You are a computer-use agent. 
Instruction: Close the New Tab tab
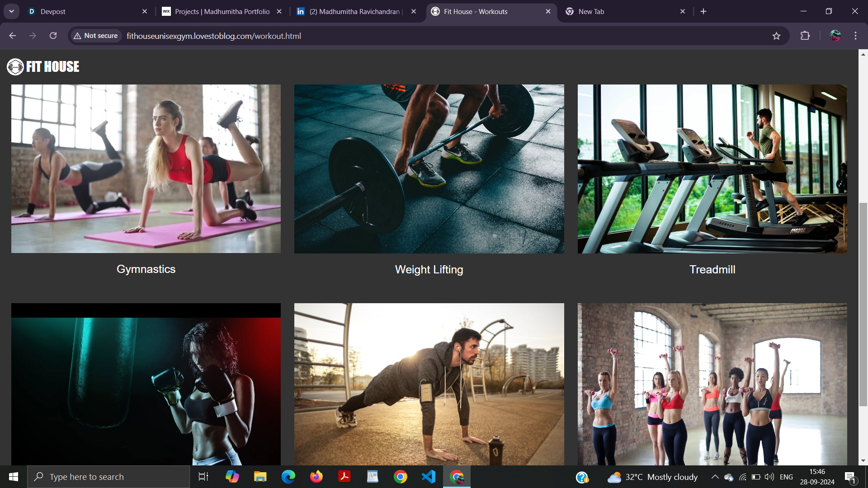point(683,11)
